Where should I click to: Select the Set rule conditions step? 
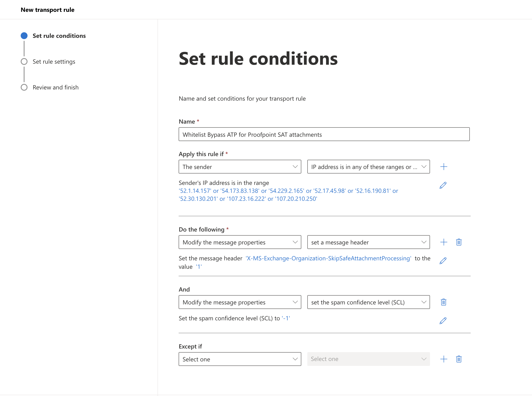(59, 36)
